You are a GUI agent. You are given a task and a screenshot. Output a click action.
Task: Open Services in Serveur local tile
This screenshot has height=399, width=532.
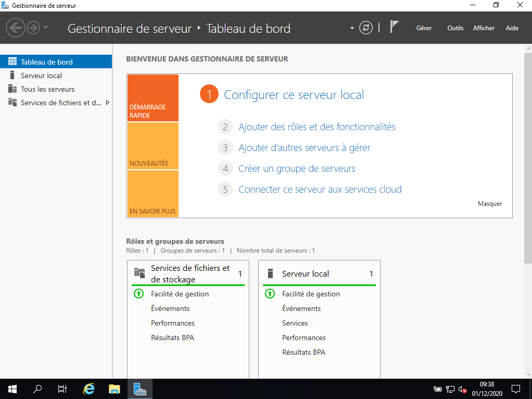(x=295, y=323)
